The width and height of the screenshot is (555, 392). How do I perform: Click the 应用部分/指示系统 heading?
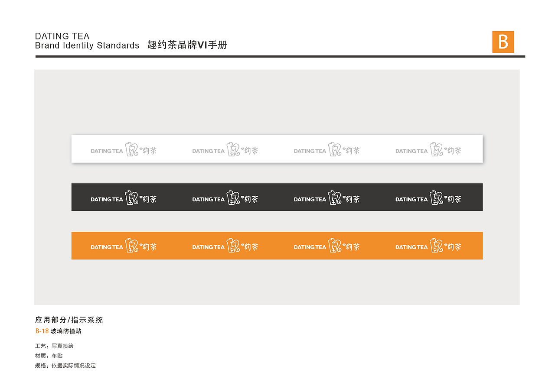(69, 320)
